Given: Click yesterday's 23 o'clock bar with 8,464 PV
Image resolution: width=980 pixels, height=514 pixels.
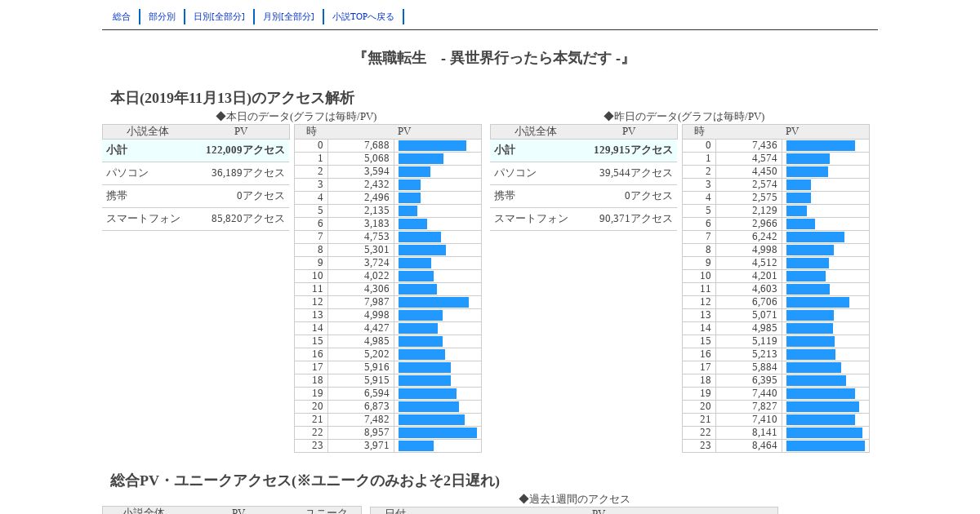Looking at the screenshot, I should [x=826, y=445].
